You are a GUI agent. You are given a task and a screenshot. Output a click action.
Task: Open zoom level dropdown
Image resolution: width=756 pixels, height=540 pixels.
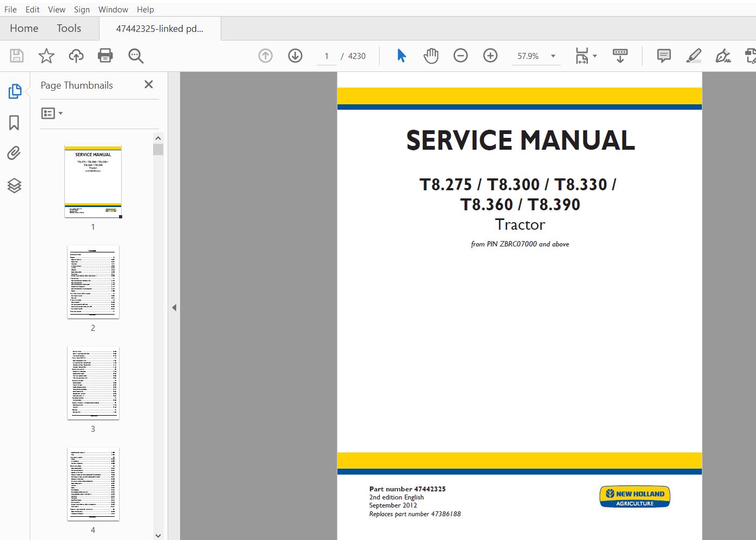pos(553,56)
